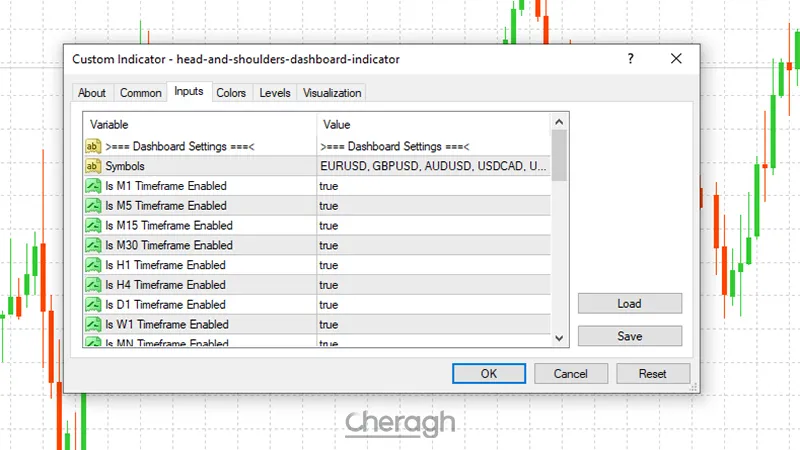Click the Save button
800x450 pixels.
point(629,337)
